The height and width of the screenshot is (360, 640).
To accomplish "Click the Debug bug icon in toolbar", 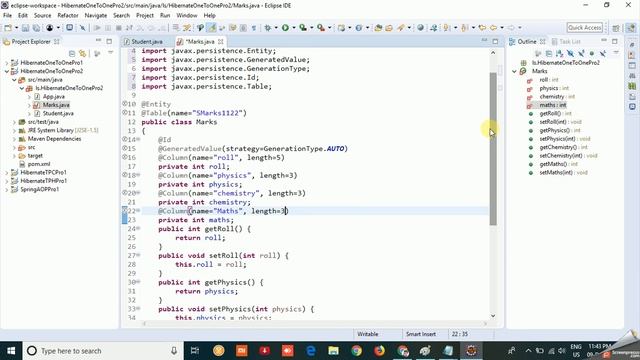I will 268,28.
